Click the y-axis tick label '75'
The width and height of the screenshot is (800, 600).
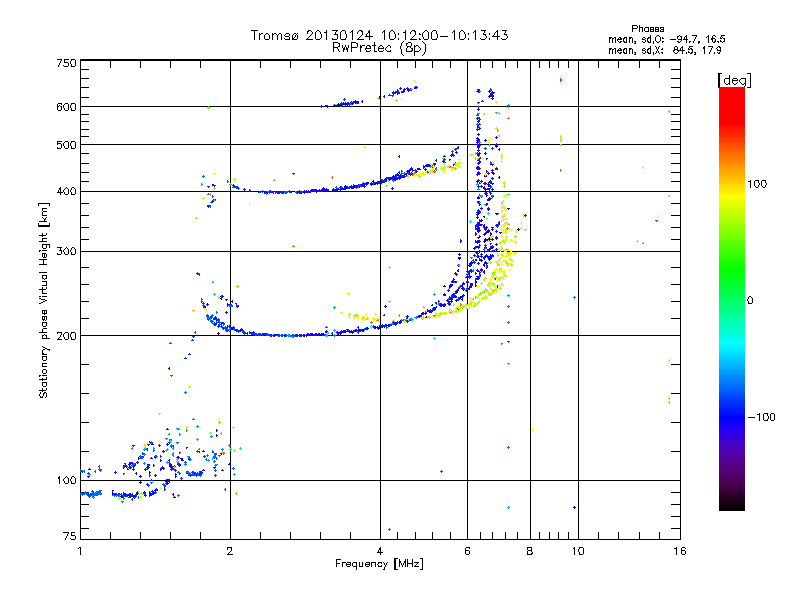pyautogui.click(x=70, y=536)
